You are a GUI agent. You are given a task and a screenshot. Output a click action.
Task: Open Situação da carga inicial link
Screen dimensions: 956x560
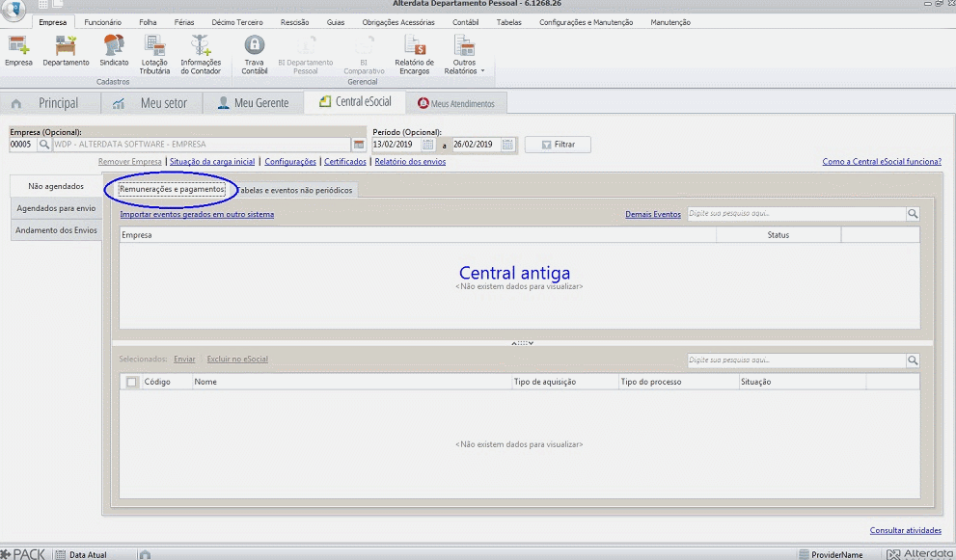[x=212, y=162]
